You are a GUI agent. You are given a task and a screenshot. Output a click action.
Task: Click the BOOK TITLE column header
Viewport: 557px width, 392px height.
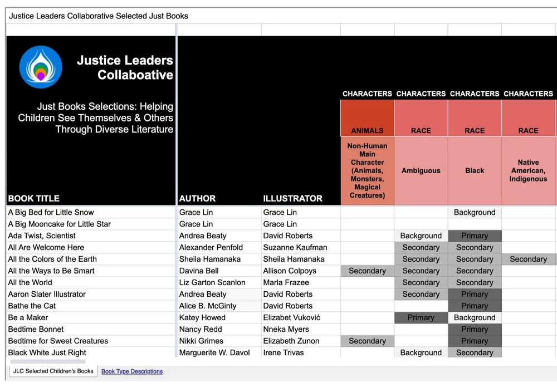[34, 198]
